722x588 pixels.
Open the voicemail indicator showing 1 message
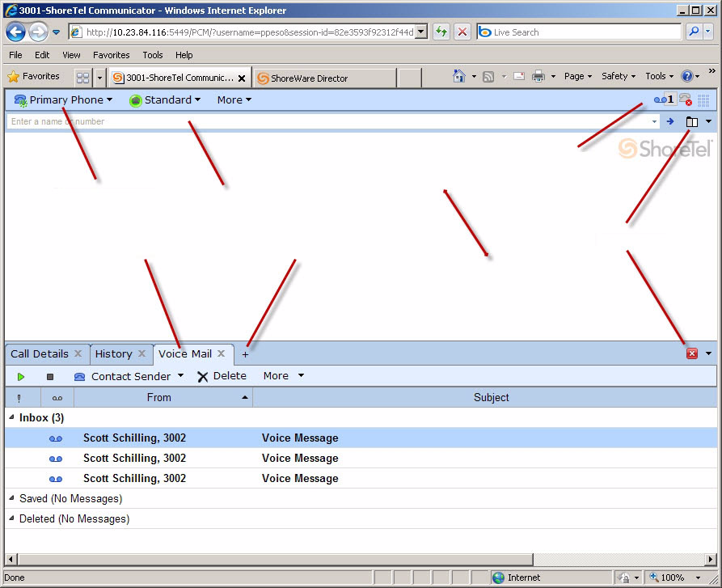click(x=664, y=99)
